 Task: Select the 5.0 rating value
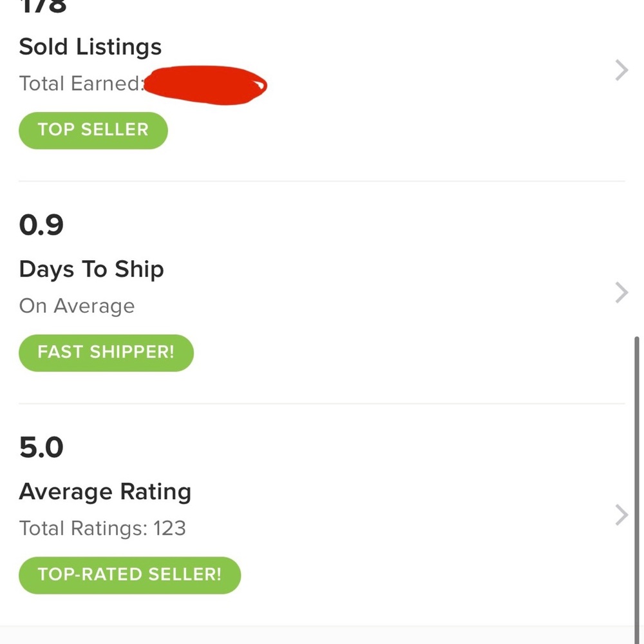coord(41,448)
